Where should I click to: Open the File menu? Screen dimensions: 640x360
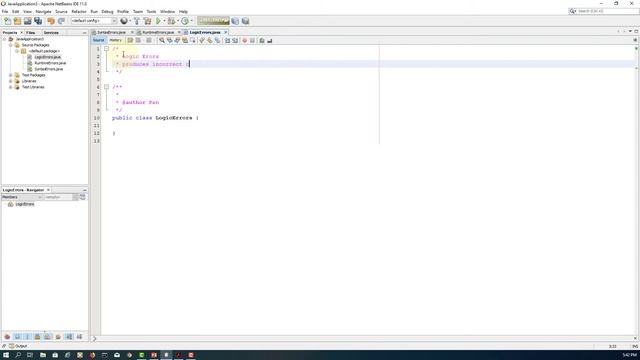click(x=5, y=11)
